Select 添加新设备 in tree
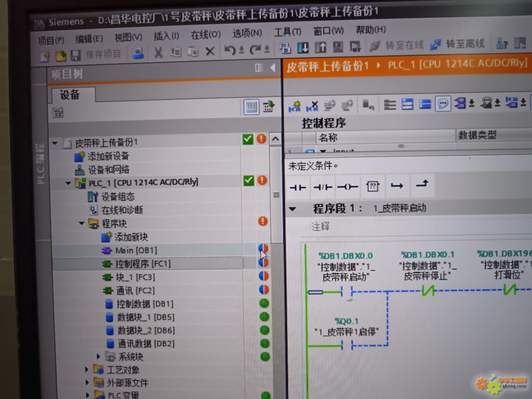Image resolution: width=532 pixels, height=399 pixels. pos(102,156)
